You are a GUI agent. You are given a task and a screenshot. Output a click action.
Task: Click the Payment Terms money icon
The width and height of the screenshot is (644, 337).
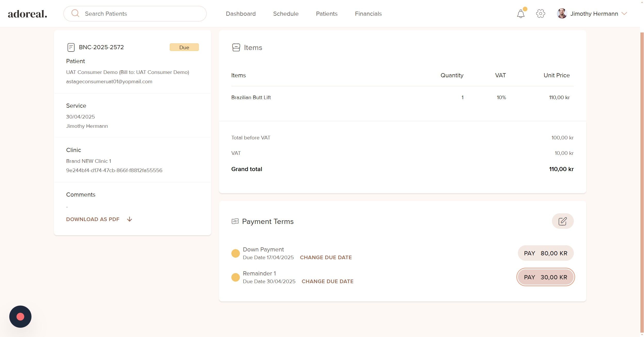point(235,221)
